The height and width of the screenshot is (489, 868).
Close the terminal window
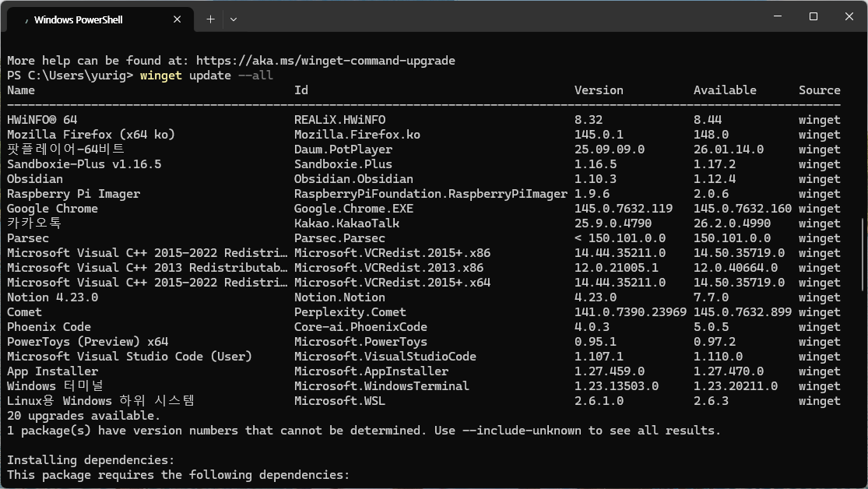tap(849, 16)
